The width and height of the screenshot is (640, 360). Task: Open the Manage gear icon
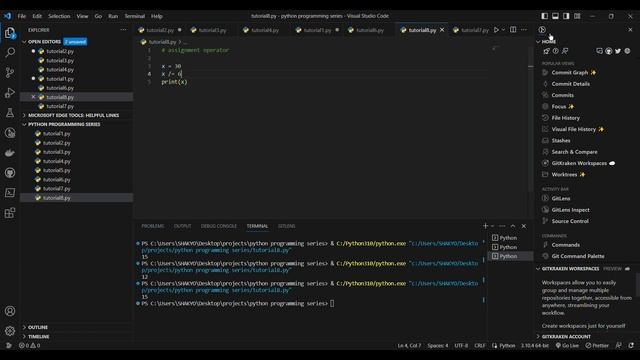(x=10, y=331)
